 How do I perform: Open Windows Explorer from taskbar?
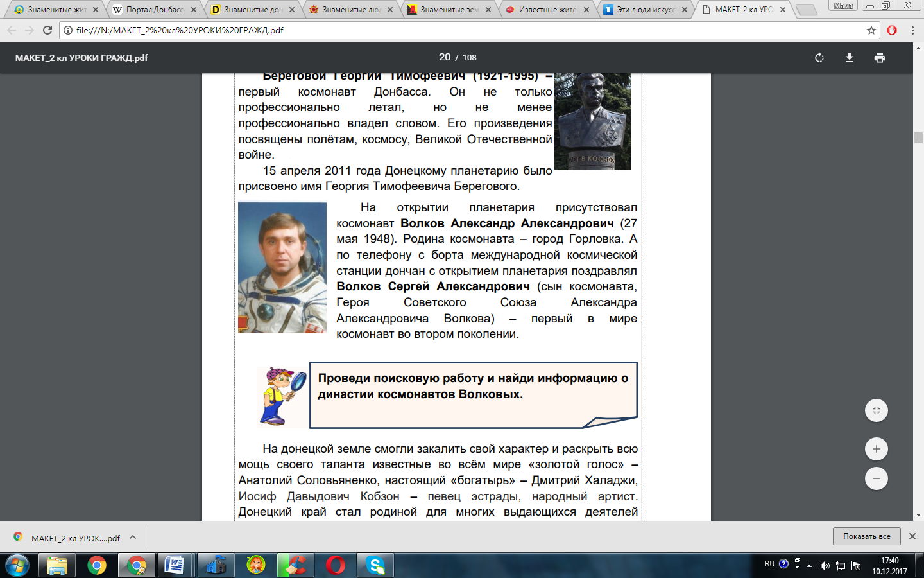point(57,566)
